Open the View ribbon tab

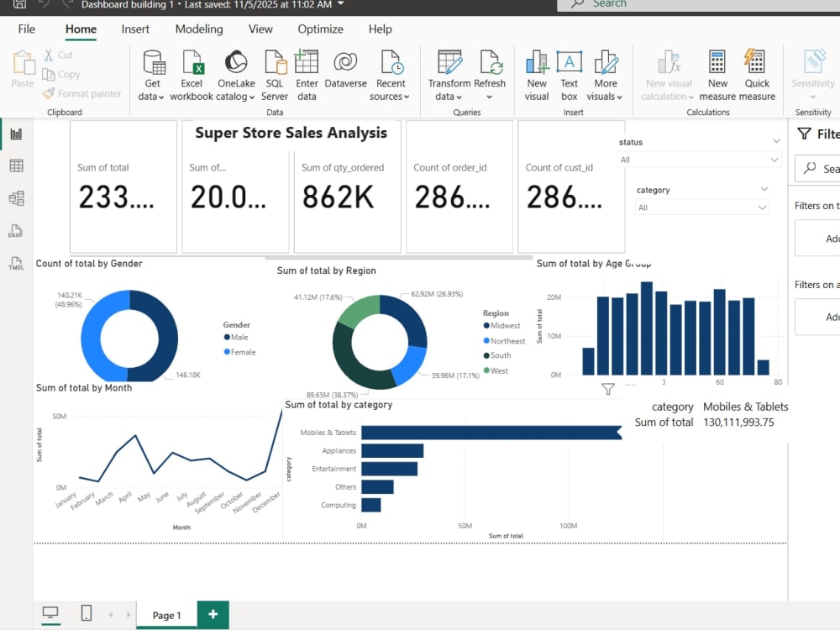260,29
